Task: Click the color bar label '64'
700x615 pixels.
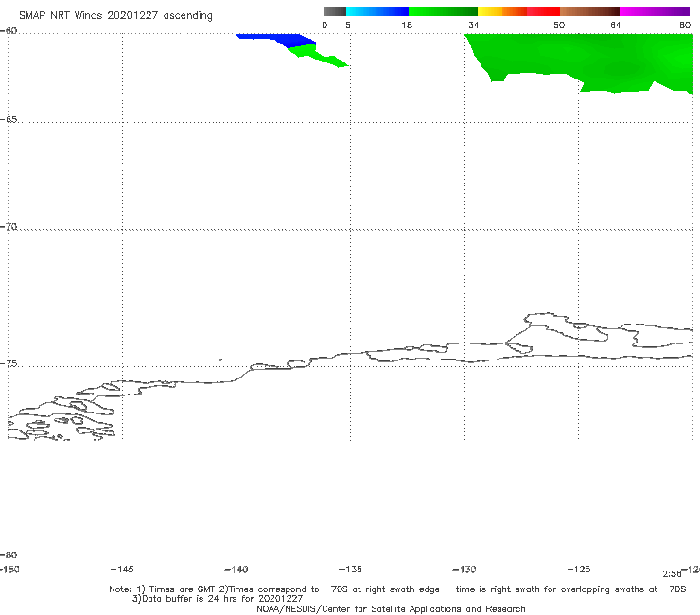Action: pos(616,26)
